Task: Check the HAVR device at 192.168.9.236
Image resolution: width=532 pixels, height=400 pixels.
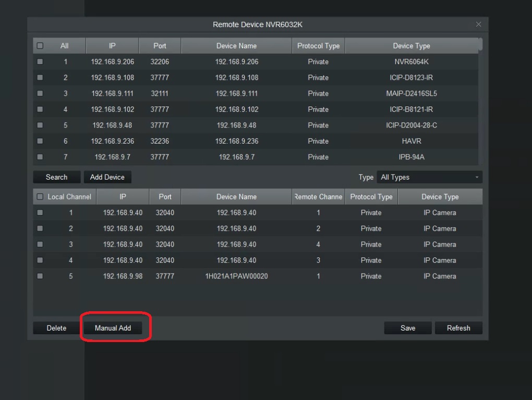Action: coord(40,141)
